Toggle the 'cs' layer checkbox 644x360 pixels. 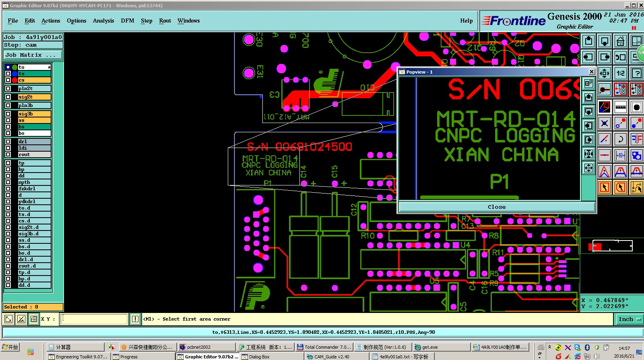click(x=8, y=80)
